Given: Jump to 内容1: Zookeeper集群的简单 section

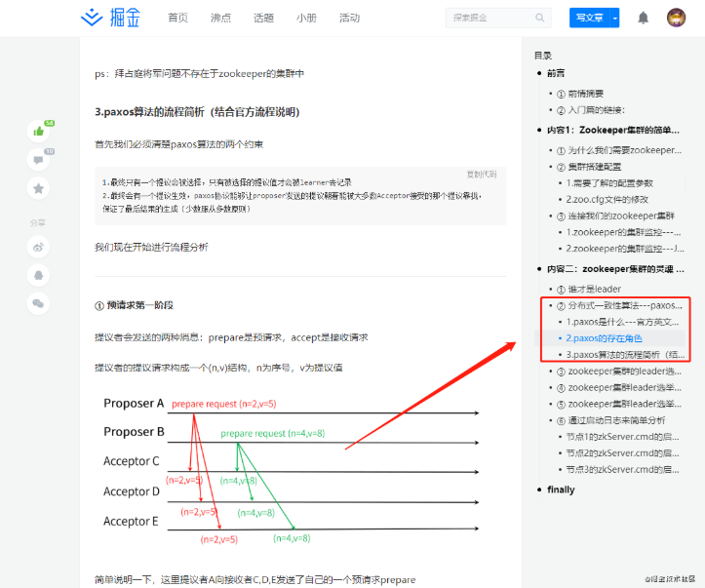Looking at the screenshot, I should point(612,130).
